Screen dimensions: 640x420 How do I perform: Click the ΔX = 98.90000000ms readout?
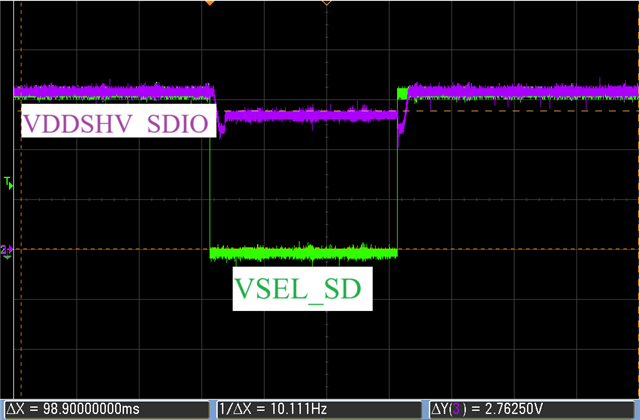pos(107,409)
